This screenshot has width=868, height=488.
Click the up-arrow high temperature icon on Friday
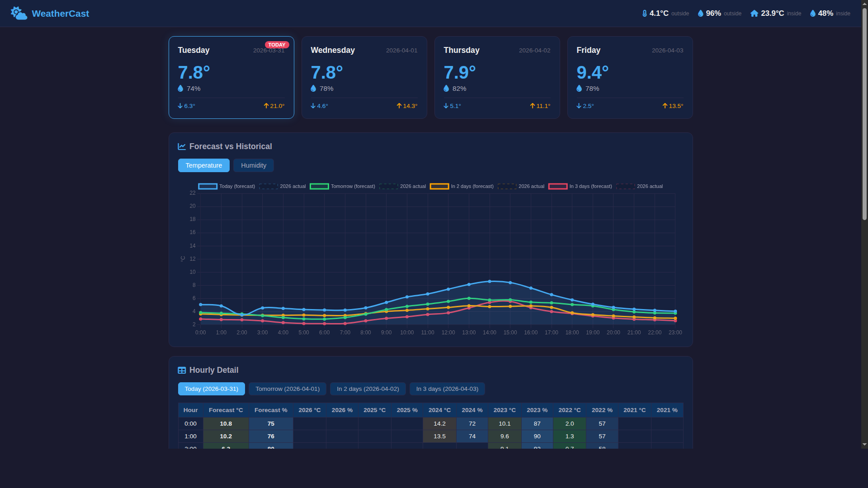point(665,106)
